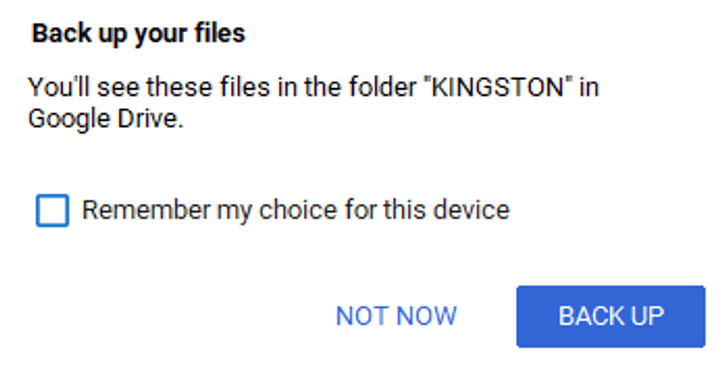This screenshot has height=374, width=728.
Task: Click the 'Google Drive.' text in description
Action: coord(106,119)
